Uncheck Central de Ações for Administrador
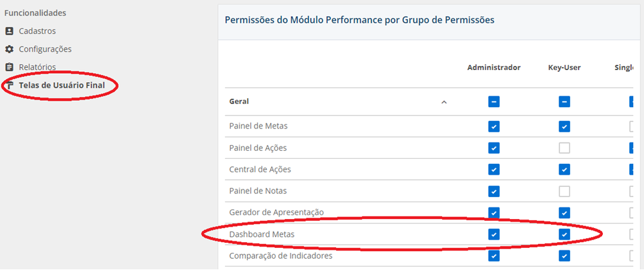This screenshot has height=271, width=644. 494,170
